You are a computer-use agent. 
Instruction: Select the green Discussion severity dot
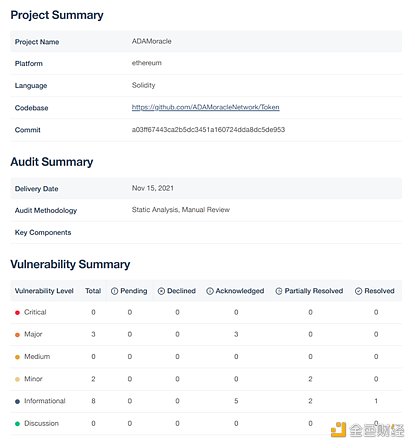click(17, 424)
